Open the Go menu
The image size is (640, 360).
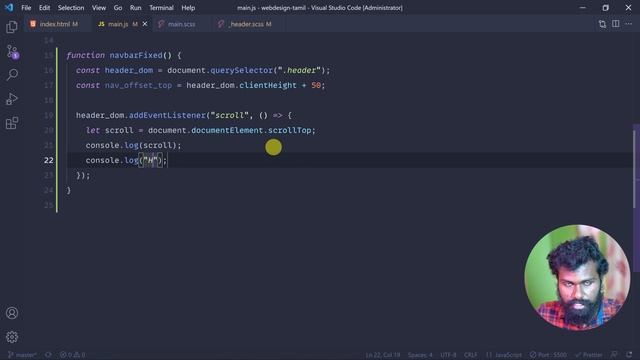click(118, 8)
